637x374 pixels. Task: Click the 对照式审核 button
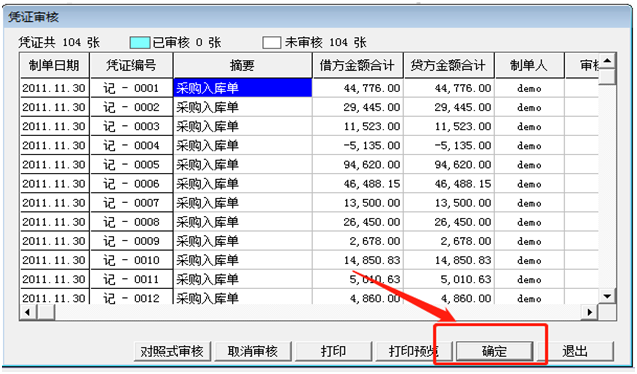172,351
